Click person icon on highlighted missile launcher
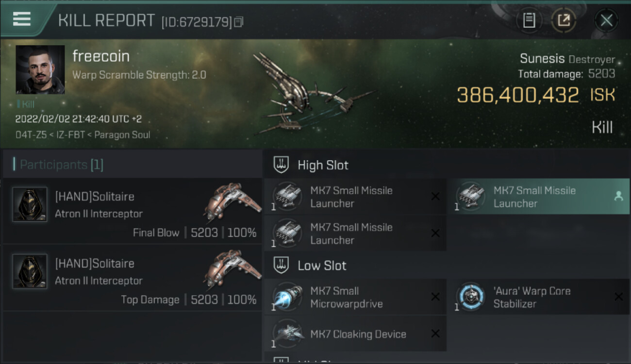 [618, 196]
